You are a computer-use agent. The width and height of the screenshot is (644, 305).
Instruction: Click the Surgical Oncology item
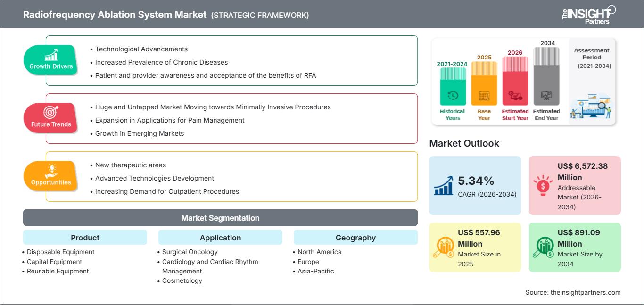(190, 252)
